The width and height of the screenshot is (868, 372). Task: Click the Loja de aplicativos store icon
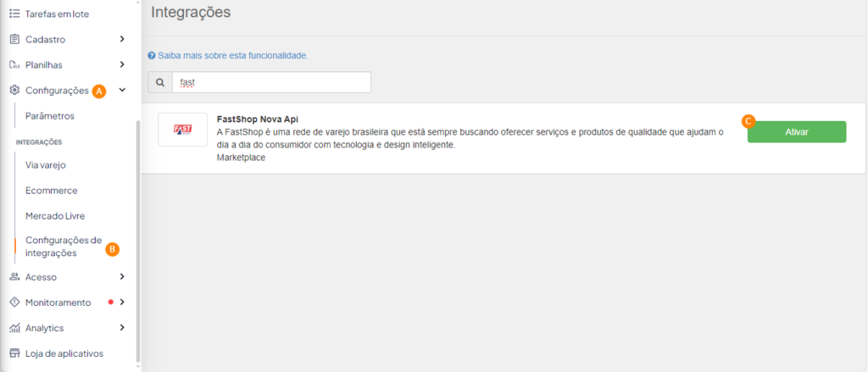pyautogui.click(x=15, y=353)
